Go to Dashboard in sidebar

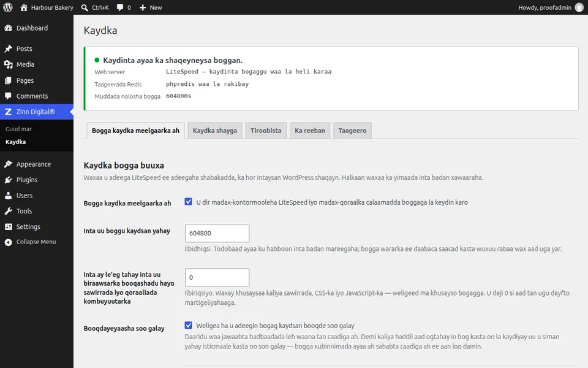tap(37, 28)
